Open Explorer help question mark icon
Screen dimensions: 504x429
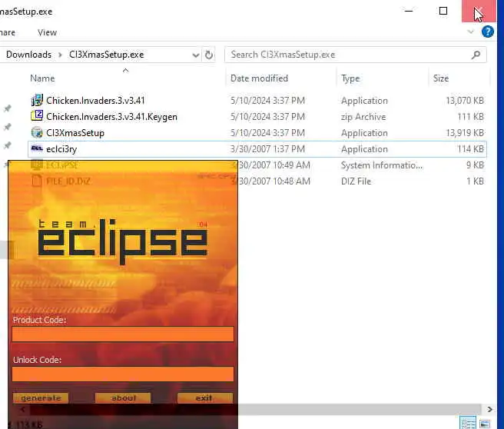(x=487, y=32)
